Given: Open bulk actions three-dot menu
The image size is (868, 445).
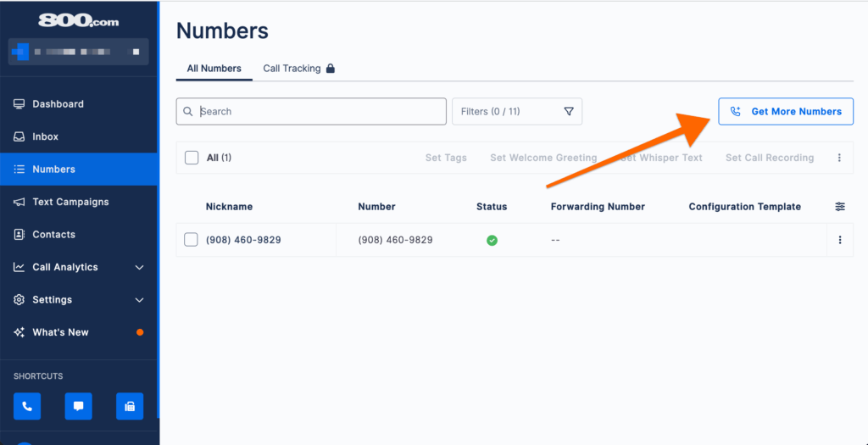Looking at the screenshot, I should (x=839, y=158).
